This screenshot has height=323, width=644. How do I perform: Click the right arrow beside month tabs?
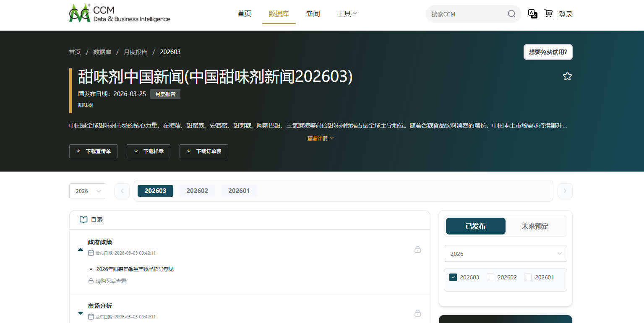click(x=565, y=191)
